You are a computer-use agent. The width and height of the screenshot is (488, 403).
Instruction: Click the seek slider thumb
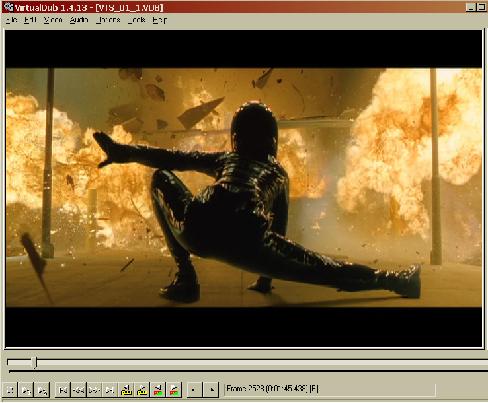tap(35, 362)
